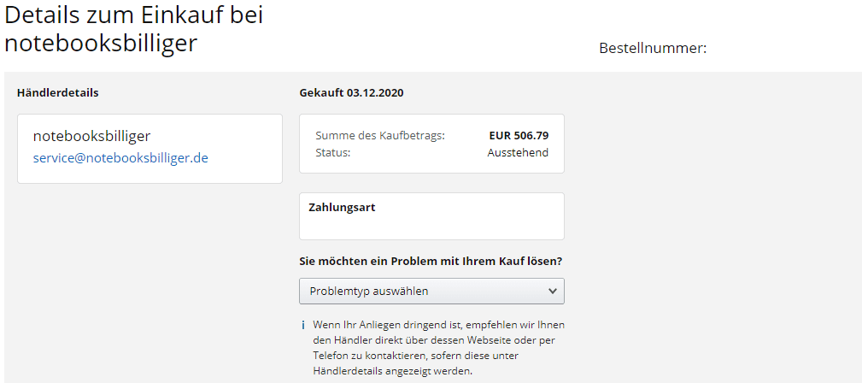Open the Problemtyp auswählen dropdown
Image resolution: width=868 pixels, height=383 pixels.
coord(419,291)
